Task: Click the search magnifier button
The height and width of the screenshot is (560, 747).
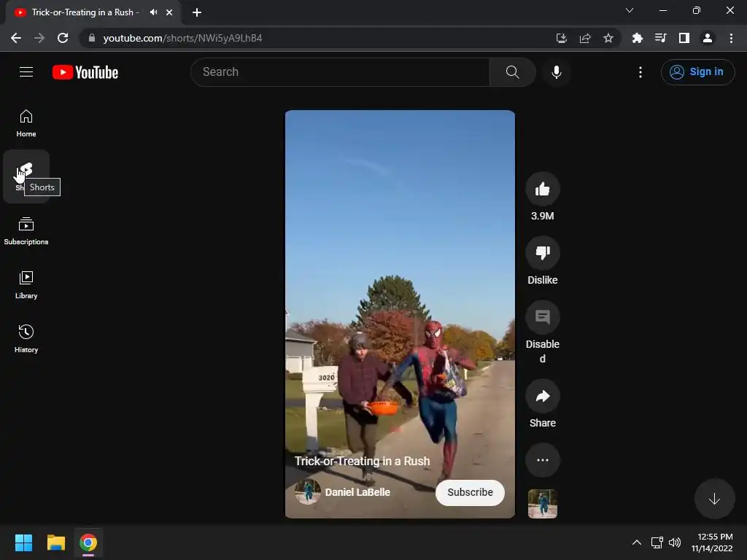Action: 513,72
